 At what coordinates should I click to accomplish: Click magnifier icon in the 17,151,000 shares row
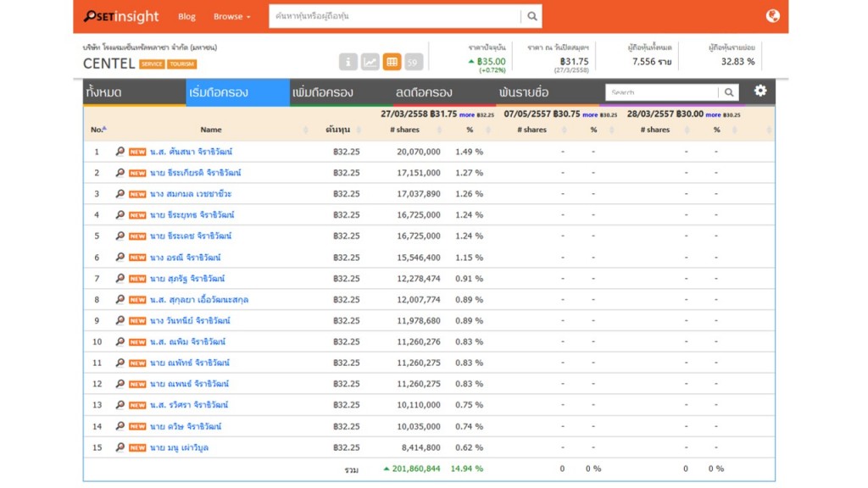click(120, 173)
